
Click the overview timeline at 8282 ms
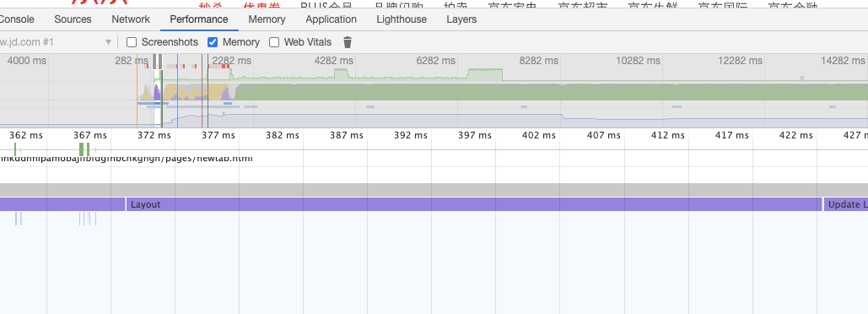(x=539, y=61)
